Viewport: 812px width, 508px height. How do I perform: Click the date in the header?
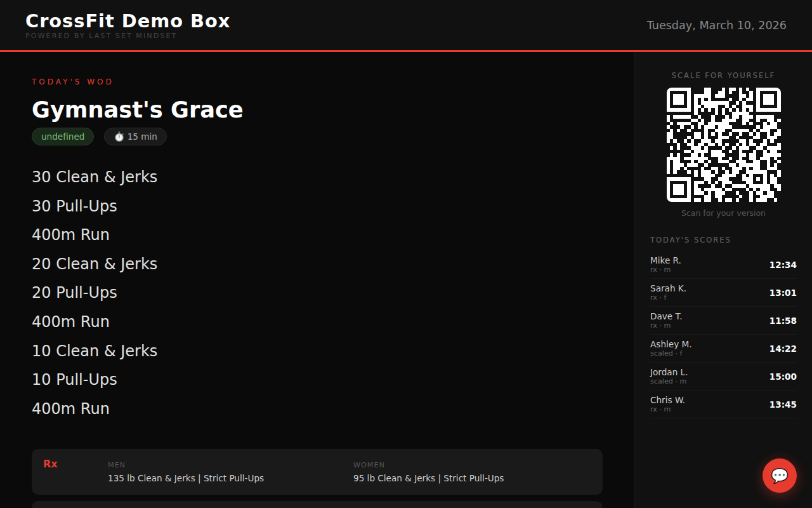click(x=716, y=25)
